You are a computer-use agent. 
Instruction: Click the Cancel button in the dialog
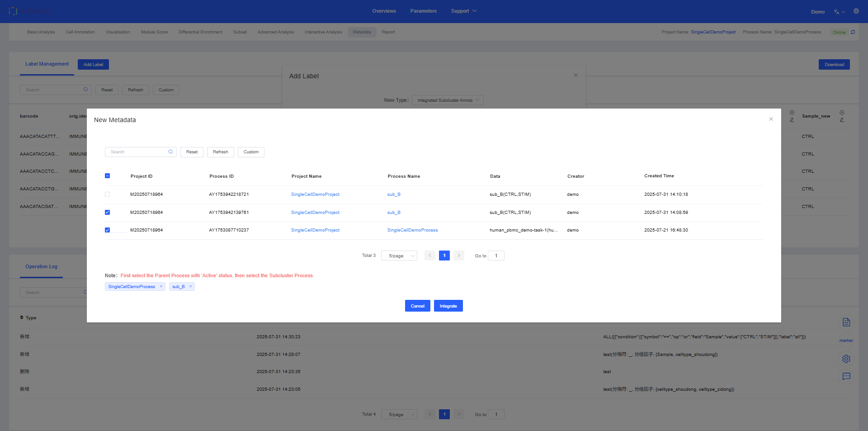click(x=417, y=306)
